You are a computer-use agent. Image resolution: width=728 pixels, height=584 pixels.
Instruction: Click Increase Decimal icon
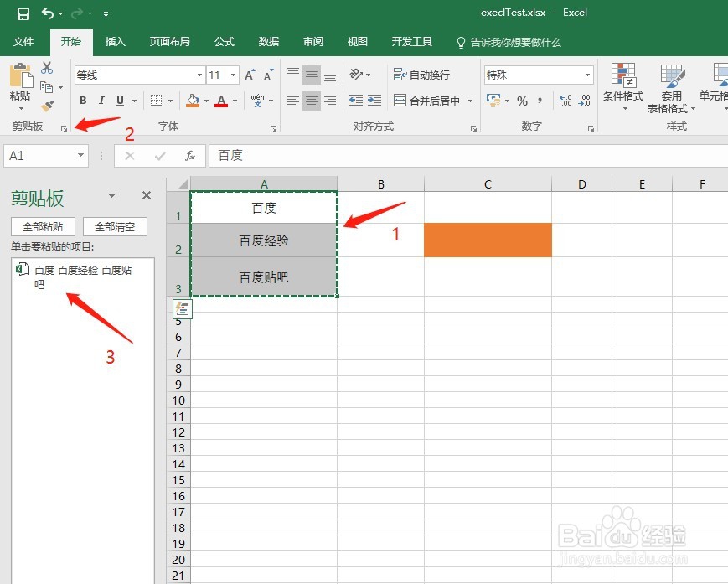565,101
